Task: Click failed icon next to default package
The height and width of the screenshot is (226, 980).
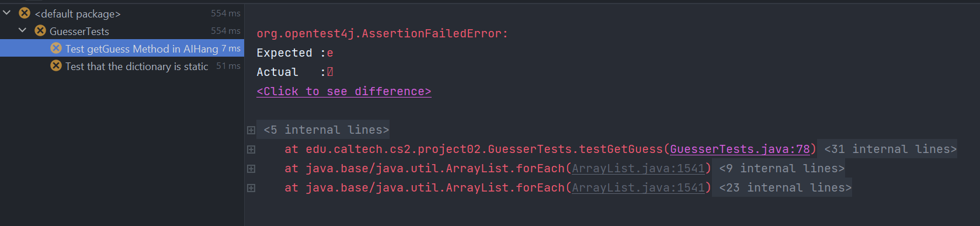Action: click(x=25, y=13)
